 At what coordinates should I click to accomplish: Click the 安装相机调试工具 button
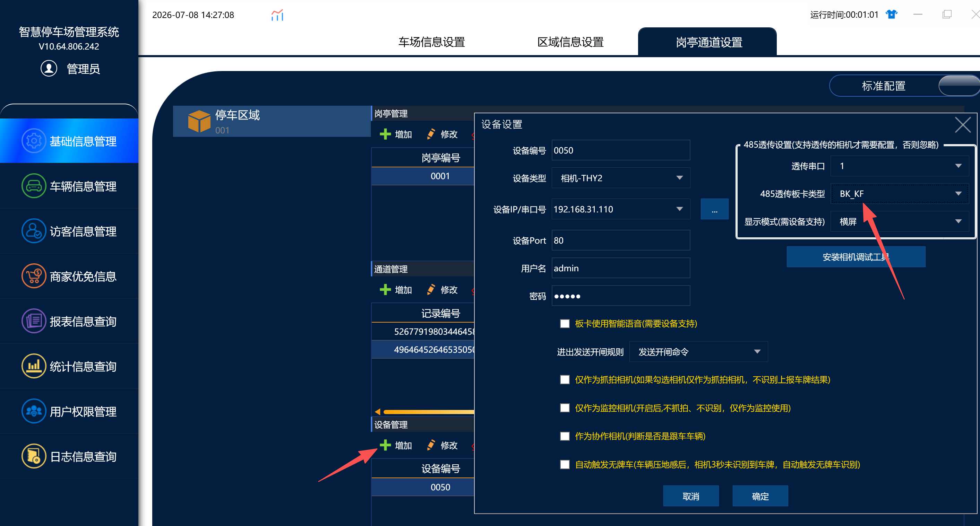click(x=856, y=257)
